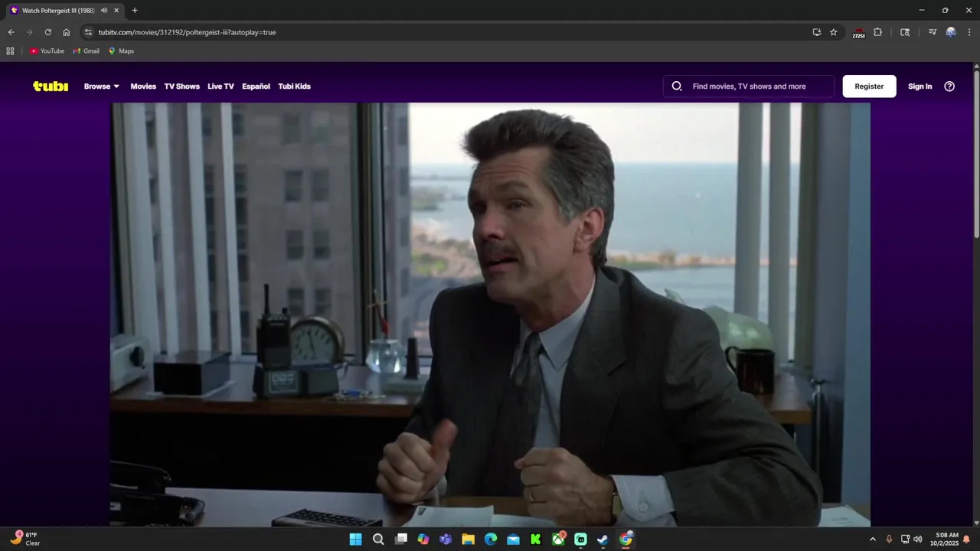Open Steam from taskbar
Image resolution: width=980 pixels, height=551 pixels.
click(603, 540)
